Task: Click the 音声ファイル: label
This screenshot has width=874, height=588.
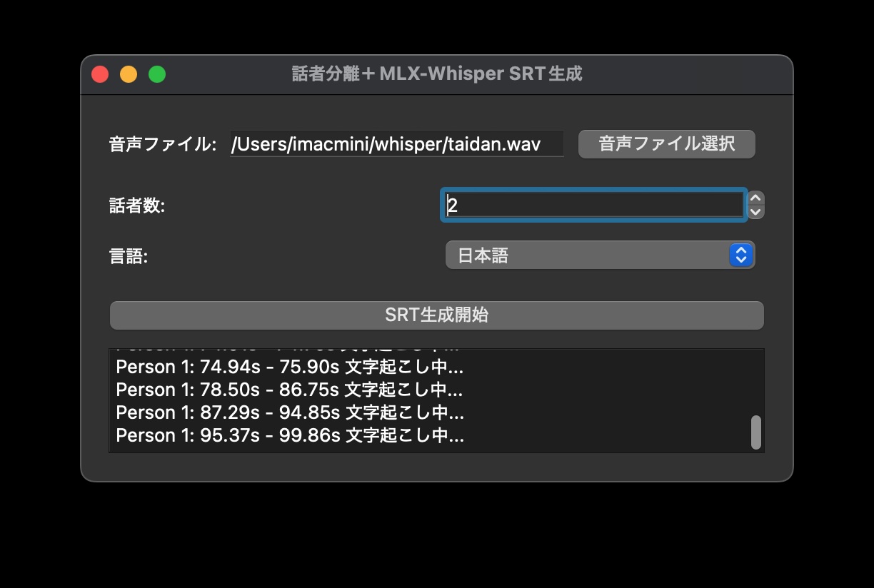Action: click(162, 144)
